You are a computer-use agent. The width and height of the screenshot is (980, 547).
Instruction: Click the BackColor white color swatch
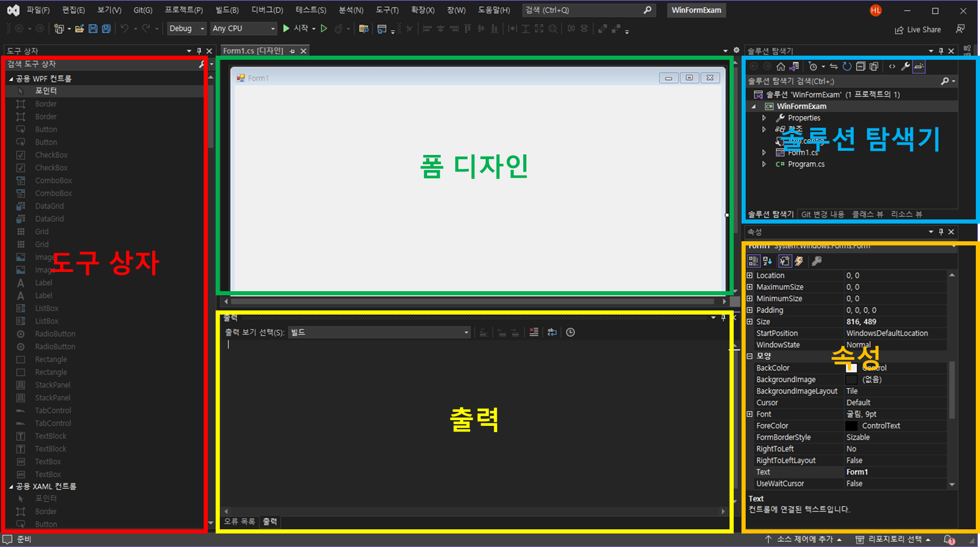coord(851,368)
